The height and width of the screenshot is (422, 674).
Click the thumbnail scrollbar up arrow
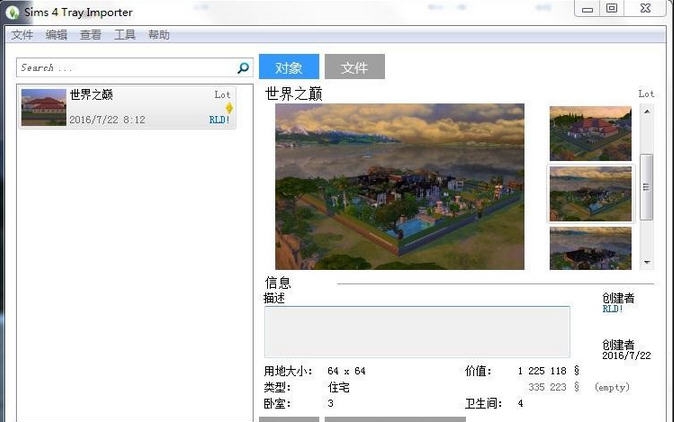pos(646,111)
